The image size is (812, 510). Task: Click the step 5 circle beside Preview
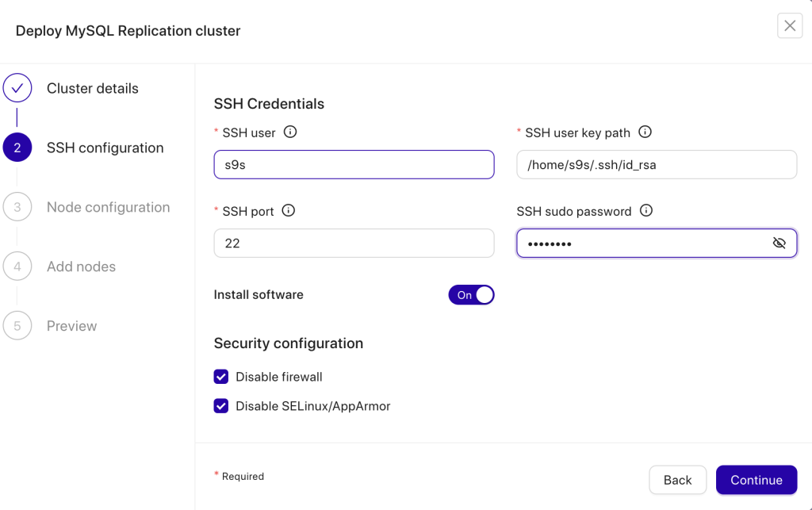tap(17, 325)
